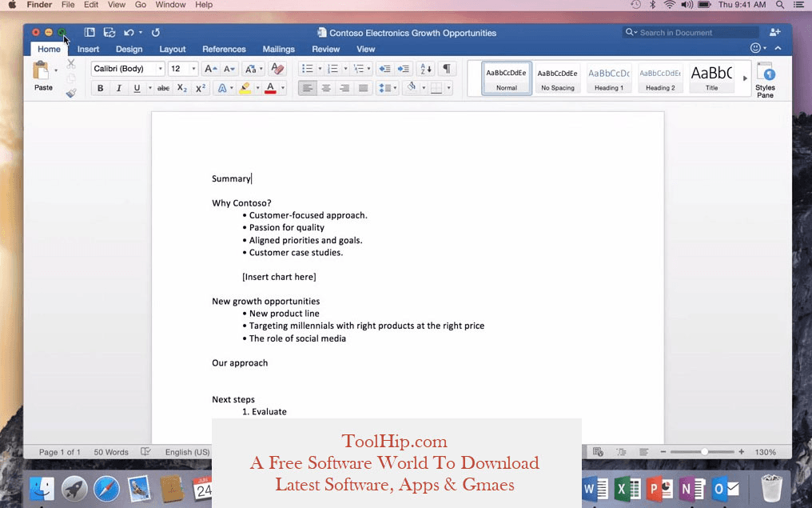
Task: Open the References ribbon tab
Action: [224, 49]
